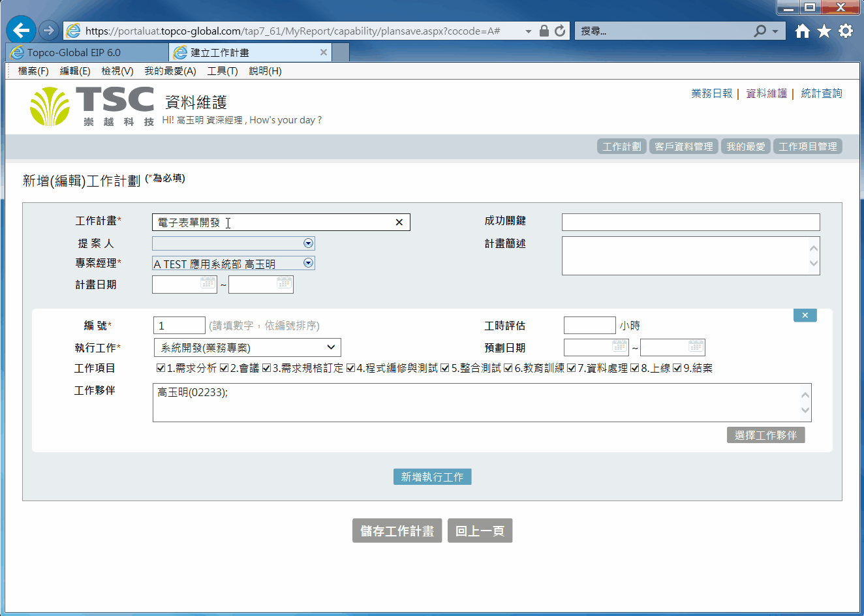Remove the work item with blue X button

(x=805, y=315)
